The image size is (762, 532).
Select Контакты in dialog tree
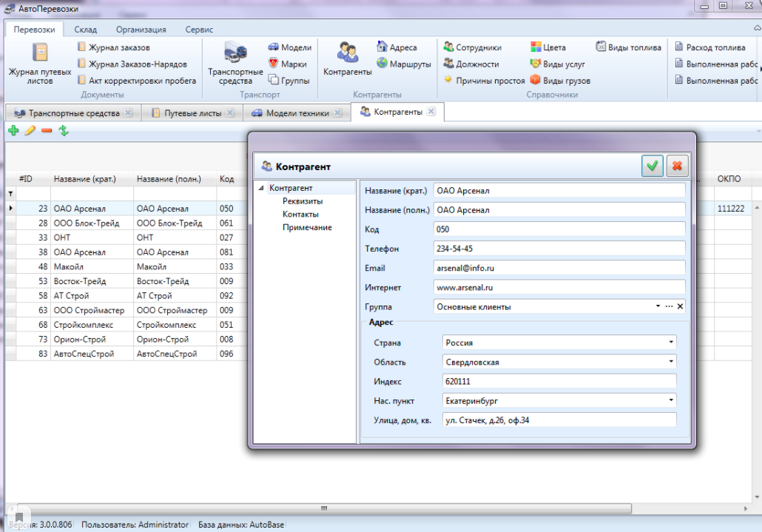(x=300, y=214)
